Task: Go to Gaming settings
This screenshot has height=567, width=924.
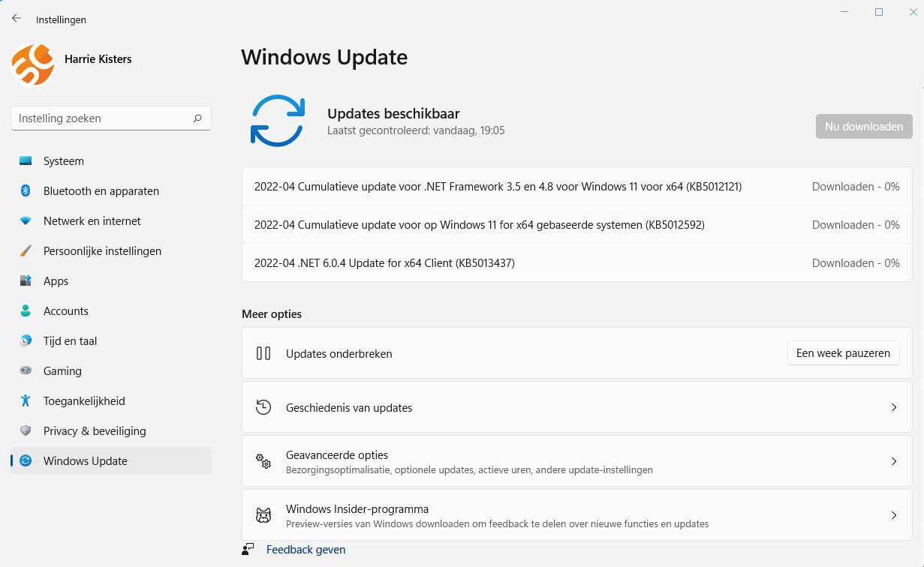Action: [111, 371]
